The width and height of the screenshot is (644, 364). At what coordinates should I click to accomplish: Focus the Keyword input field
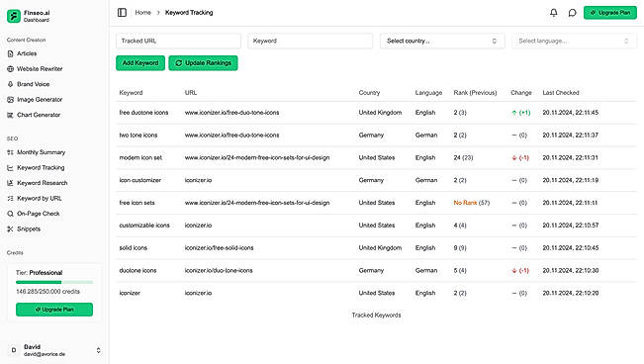click(310, 42)
